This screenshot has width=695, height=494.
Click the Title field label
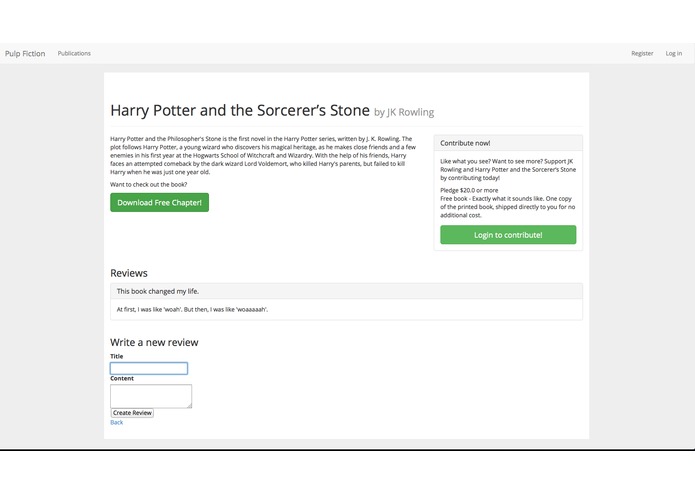117,356
